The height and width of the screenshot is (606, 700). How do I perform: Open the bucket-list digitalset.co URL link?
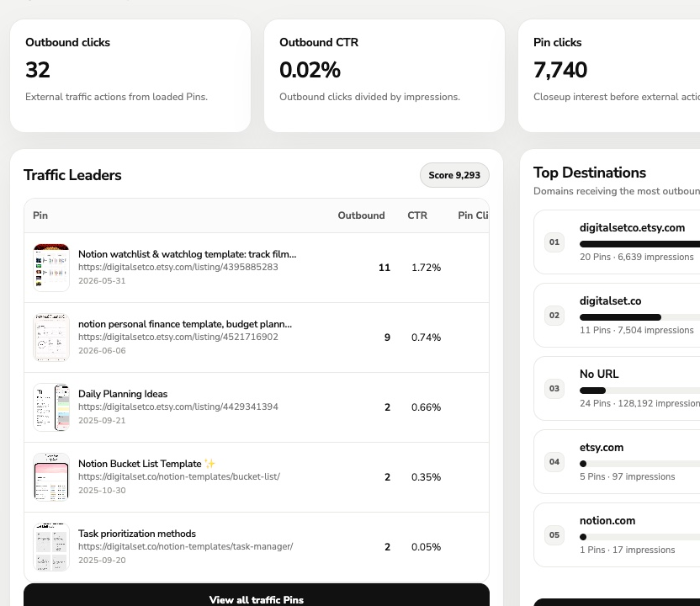(x=179, y=476)
